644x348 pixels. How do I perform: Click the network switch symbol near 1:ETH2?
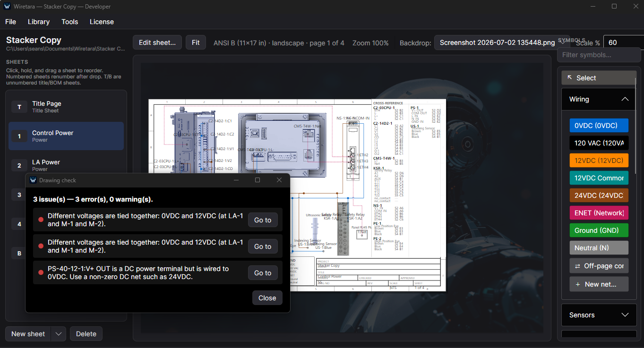[x=353, y=150]
